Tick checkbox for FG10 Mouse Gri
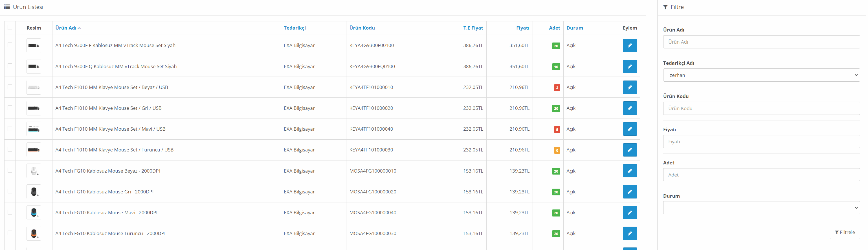This screenshot has width=868, height=250. pyautogui.click(x=10, y=191)
